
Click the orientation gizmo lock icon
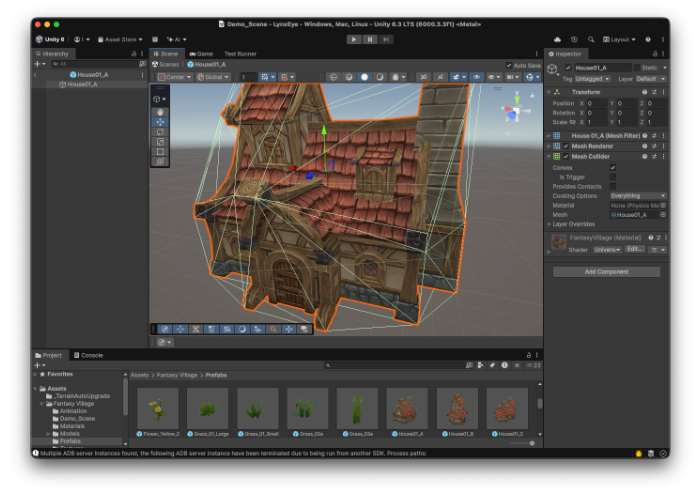[x=532, y=95]
